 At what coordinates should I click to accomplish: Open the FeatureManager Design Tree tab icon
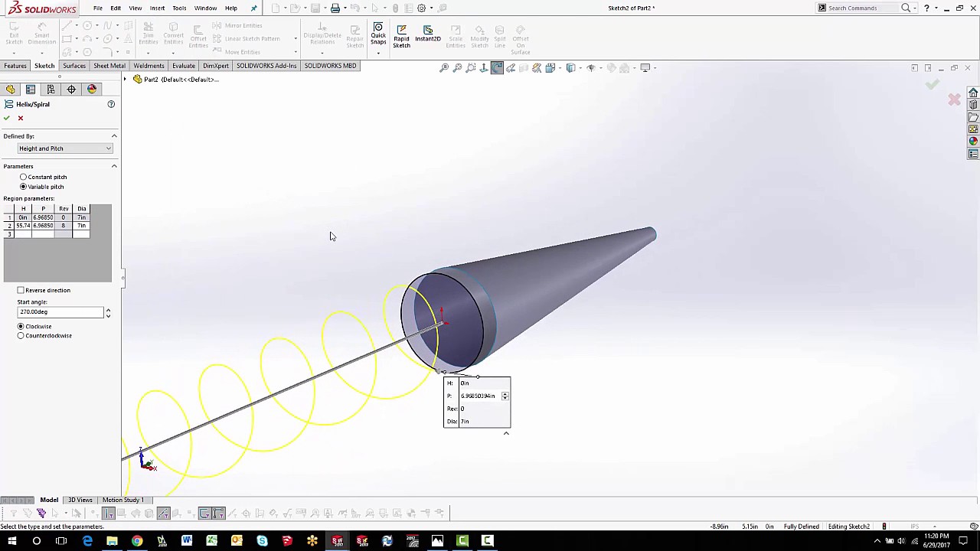point(11,90)
